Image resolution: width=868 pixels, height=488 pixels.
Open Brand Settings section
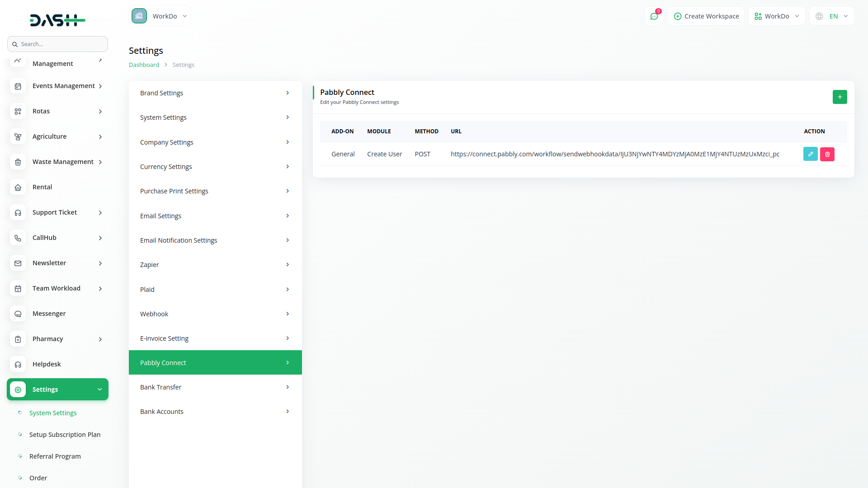coord(215,93)
